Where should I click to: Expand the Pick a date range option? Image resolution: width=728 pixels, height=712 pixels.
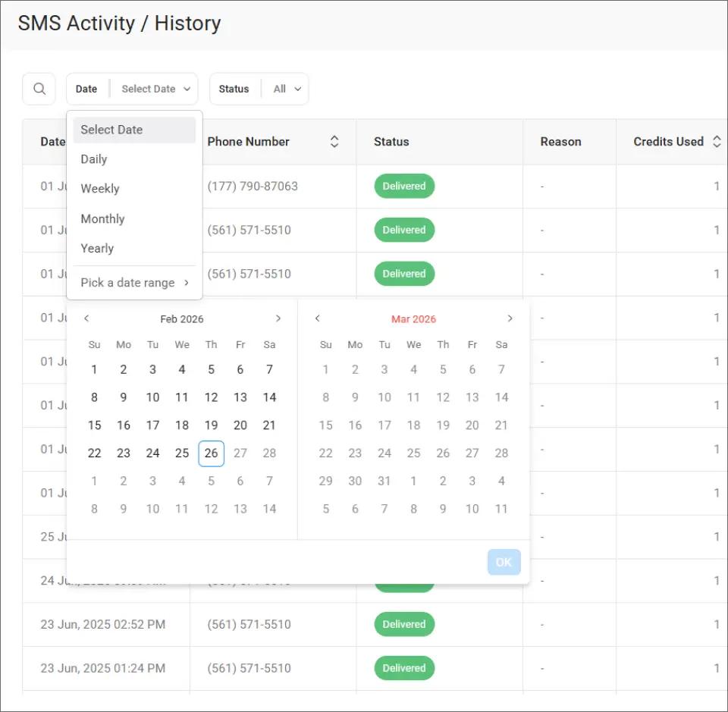click(127, 282)
